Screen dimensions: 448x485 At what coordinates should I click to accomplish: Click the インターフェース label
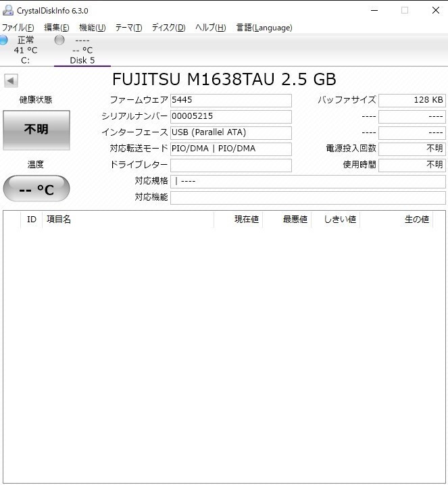(134, 132)
